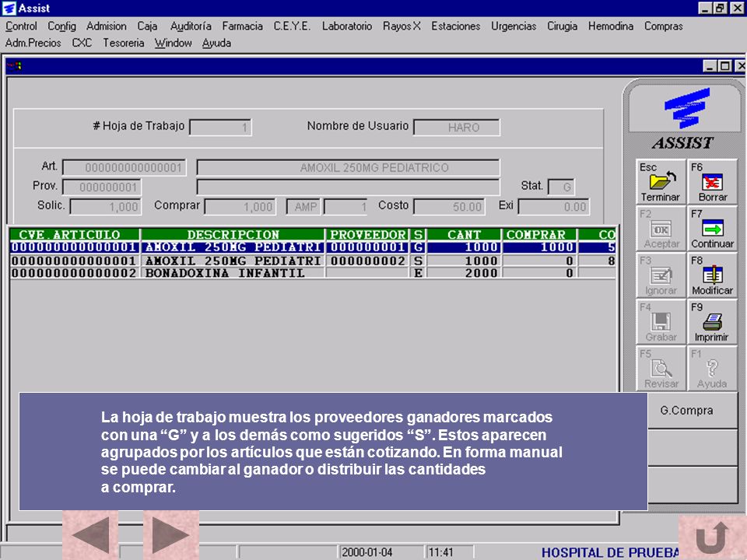The image size is (747, 560).
Task: Click the Costo field showing 50.00
Action: pyautogui.click(x=449, y=207)
